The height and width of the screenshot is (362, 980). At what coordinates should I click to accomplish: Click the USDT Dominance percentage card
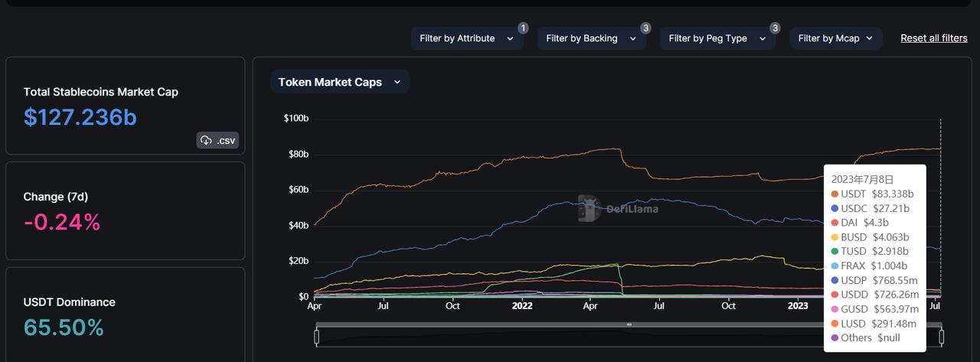[x=125, y=315]
